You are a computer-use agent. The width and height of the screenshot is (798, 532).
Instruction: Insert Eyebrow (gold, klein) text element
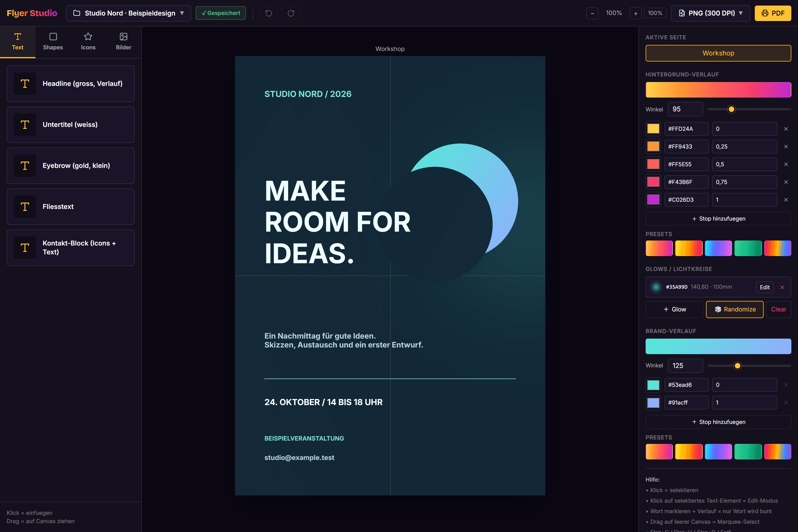point(71,166)
